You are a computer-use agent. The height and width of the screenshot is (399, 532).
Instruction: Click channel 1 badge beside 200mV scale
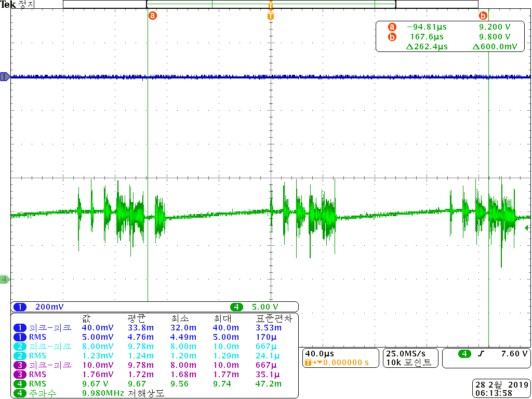(x=20, y=307)
